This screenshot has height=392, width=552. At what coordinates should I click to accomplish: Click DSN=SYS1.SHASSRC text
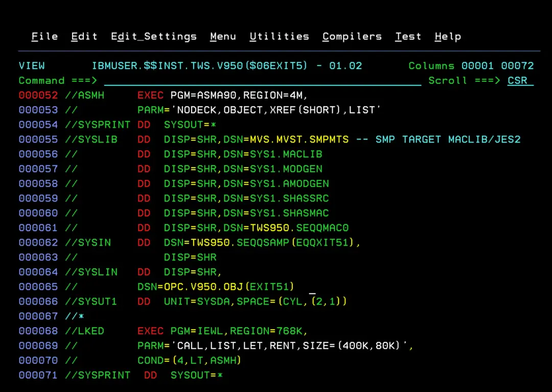(277, 198)
